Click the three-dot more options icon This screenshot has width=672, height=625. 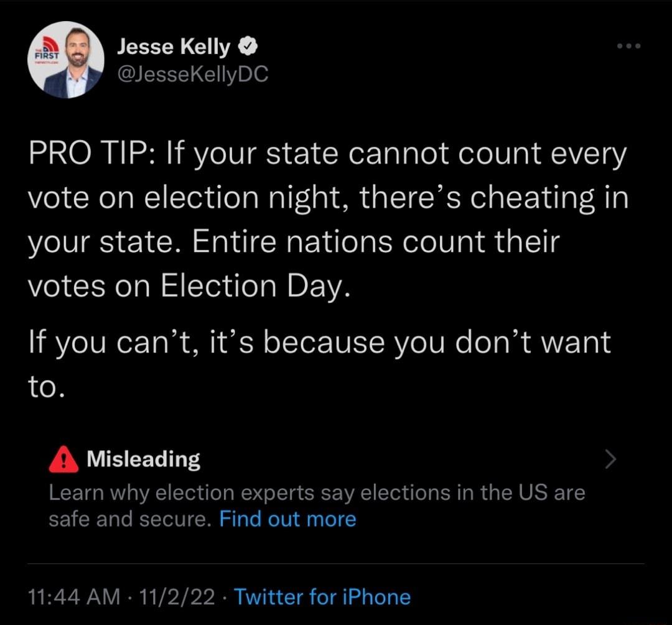click(628, 45)
